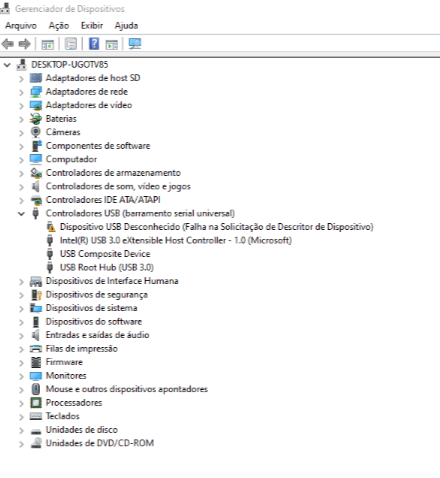Select the Teclados label
The image size is (440, 478).
point(63,416)
